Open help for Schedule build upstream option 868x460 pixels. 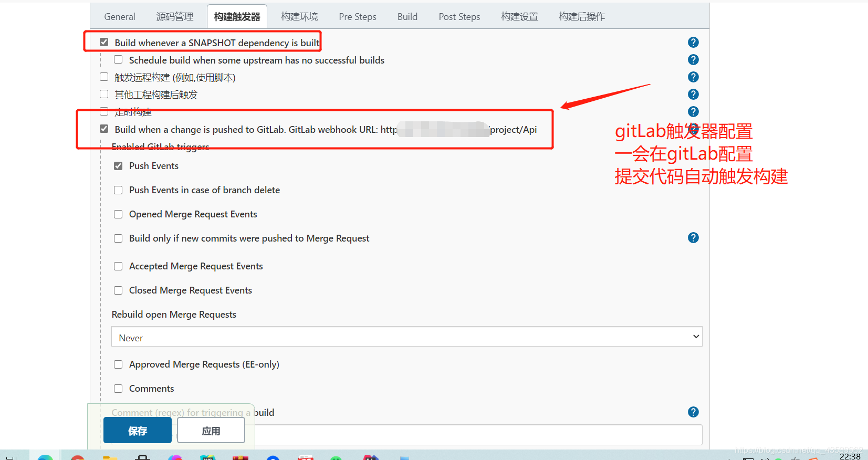click(x=693, y=60)
